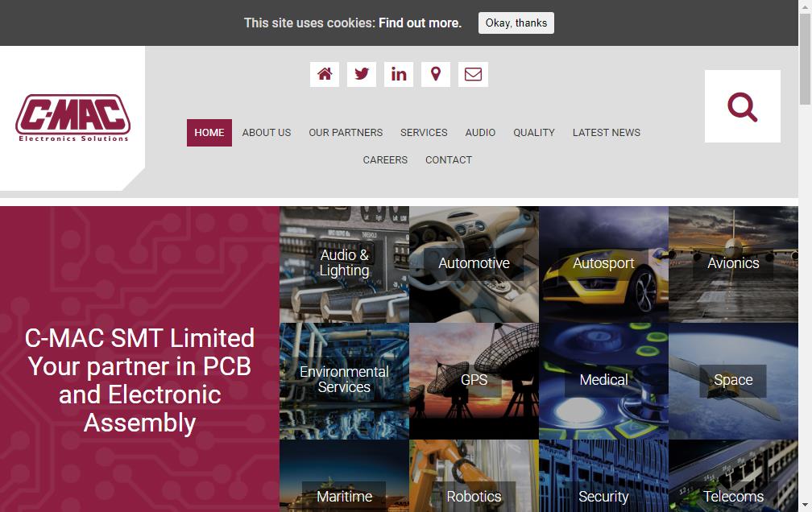Click the scrollbar down arrow

(805, 505)
